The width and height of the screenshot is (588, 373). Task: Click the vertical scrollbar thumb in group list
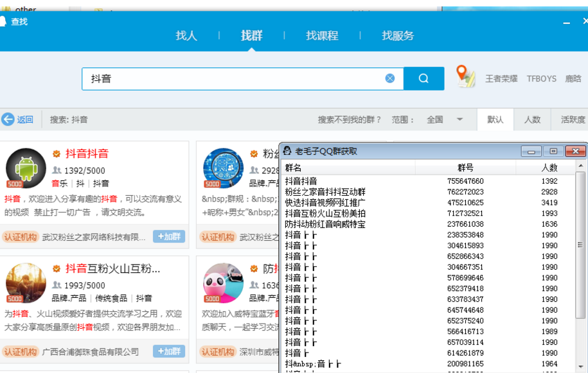[580, 246]
